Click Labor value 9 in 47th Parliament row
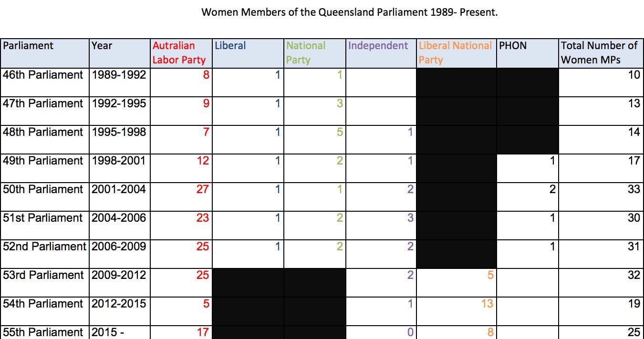The width and height of the screenshot is (644, 339). tap(206, 103)
